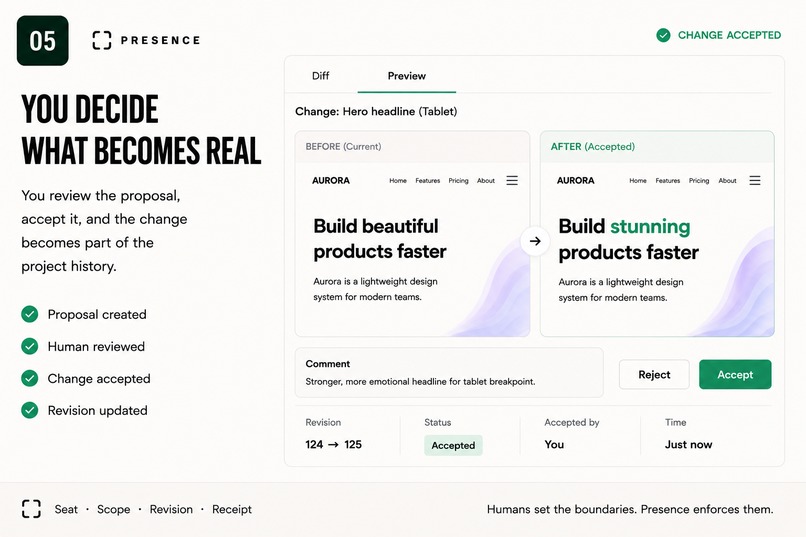Screen dimensions: 806x537
Task: Click 'Revision' in the footer
Action: [171, 509]
